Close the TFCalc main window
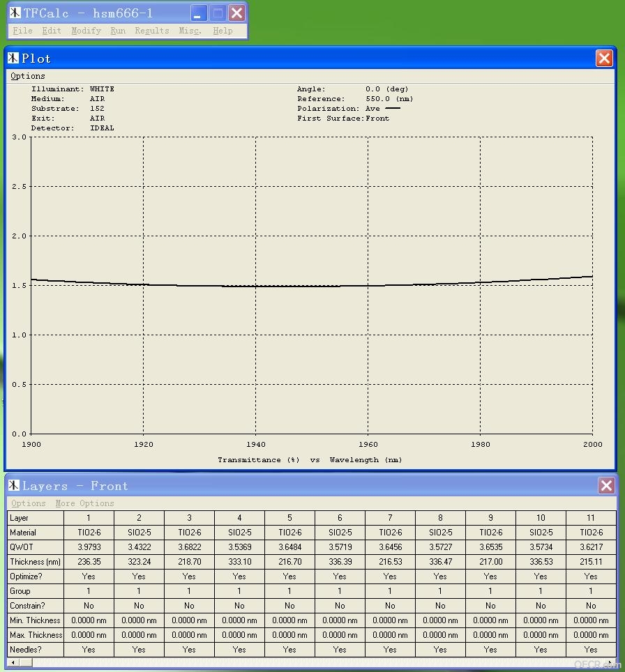The width and height of the screenshot is (625, 672). [x=236, y=13]
